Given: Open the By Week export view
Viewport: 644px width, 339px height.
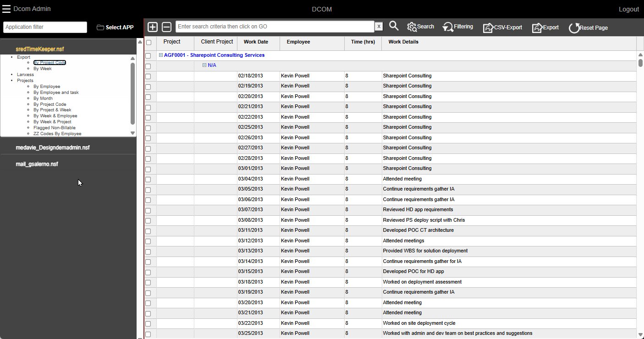Looking at the screenshot, I should click(43, 69).
